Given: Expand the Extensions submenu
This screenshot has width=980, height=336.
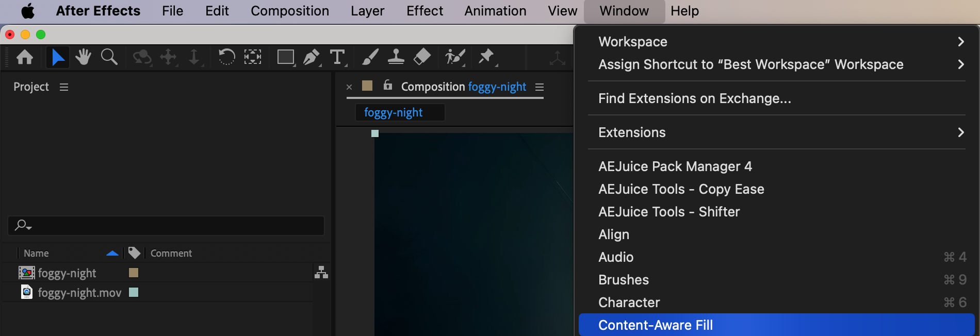Looking at the screenshot, I should (x=777, y=132).
